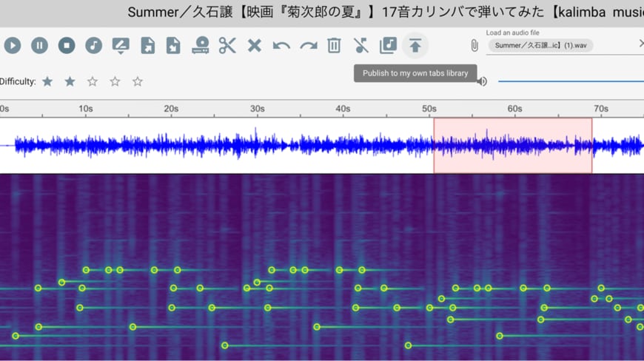644x361 pixels.
Task: Stop the audio playback
Action: (67, 45)
